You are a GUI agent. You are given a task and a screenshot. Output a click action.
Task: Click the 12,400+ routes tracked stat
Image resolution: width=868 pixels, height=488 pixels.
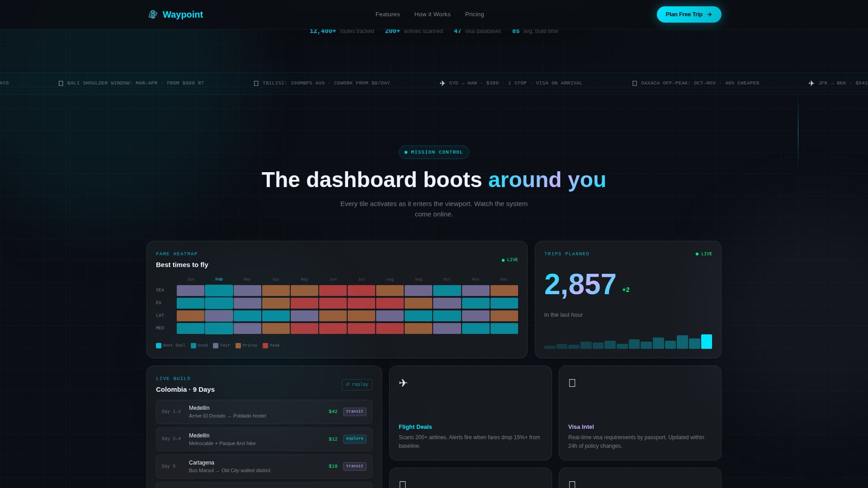(342, 31)
